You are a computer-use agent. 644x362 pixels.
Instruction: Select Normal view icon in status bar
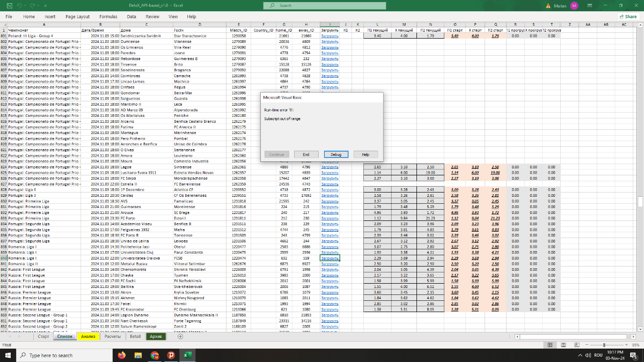tap(551, 345)
